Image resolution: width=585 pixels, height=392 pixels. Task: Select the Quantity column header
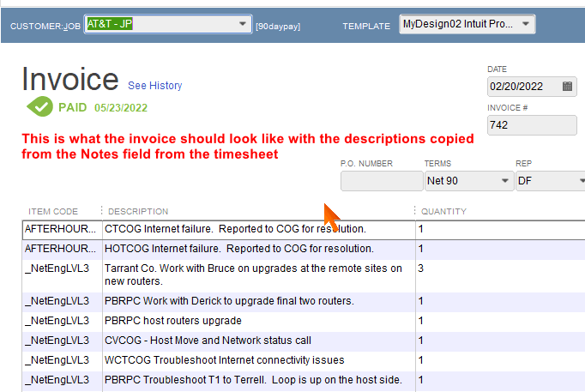443,212
